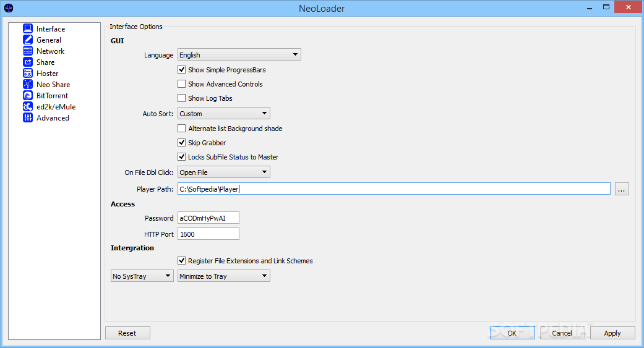The height and width of the screenshot is (348, 644).
Task: Click the ed2k/eMule icon in sidebar
Action: pos(27,106)
